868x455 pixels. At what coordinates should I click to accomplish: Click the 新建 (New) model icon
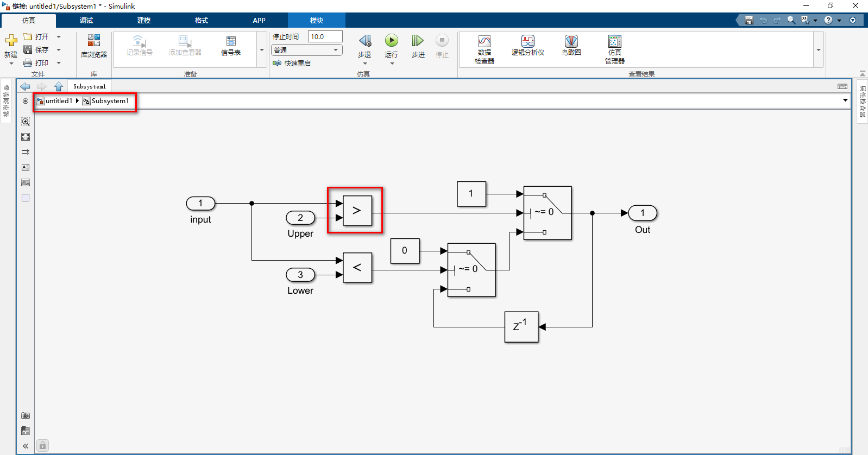coord(11,41)
